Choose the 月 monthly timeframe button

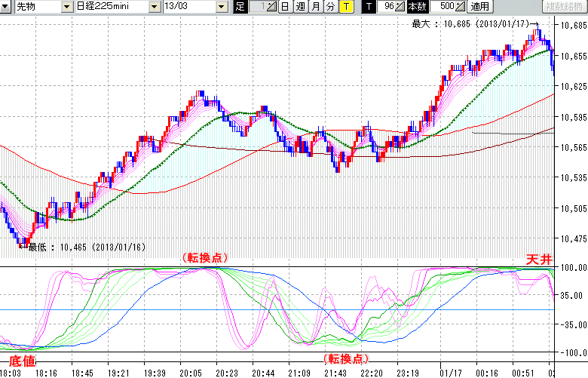point(315,7)
